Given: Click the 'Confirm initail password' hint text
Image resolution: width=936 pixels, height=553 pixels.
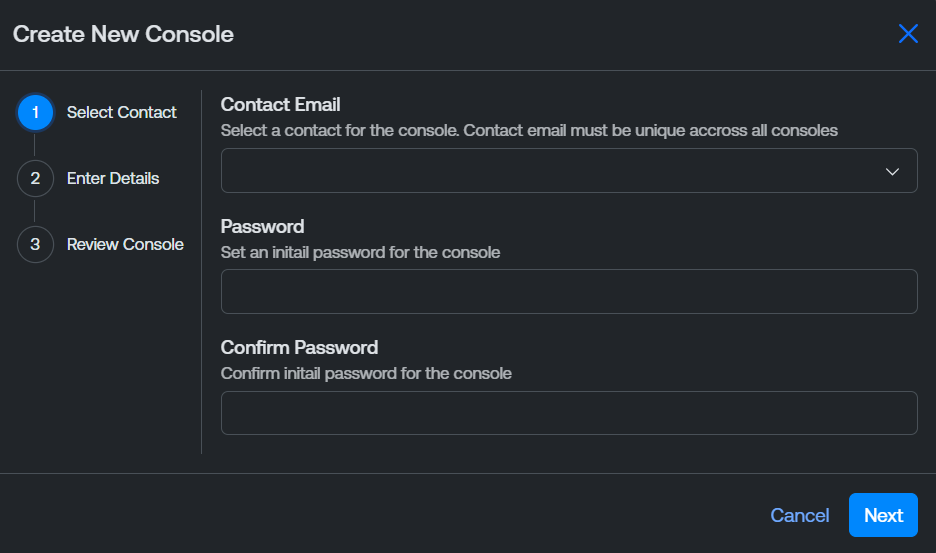Looking at the screenshot, I should pyautogui.click(x=366, y=374).
